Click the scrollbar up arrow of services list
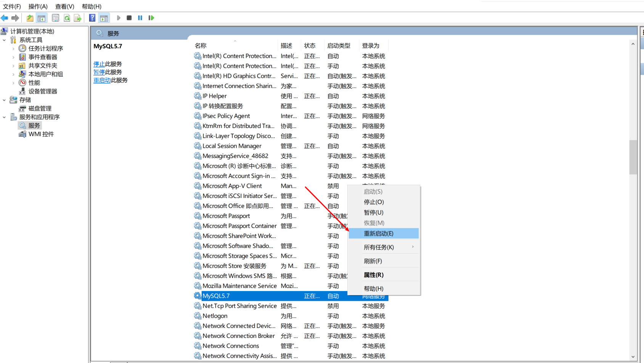Viewport: 644px width, 363px height. click(x=633, y=44)
